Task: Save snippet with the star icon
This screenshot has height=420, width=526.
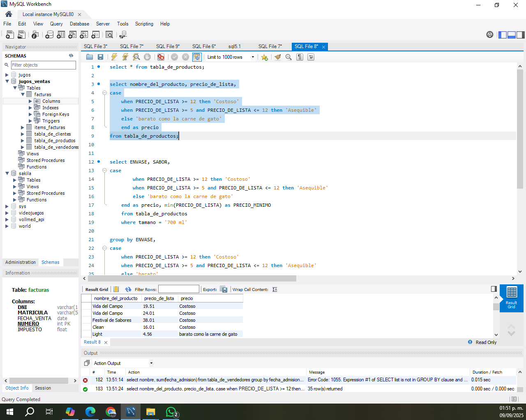Action: coord(264,57)
